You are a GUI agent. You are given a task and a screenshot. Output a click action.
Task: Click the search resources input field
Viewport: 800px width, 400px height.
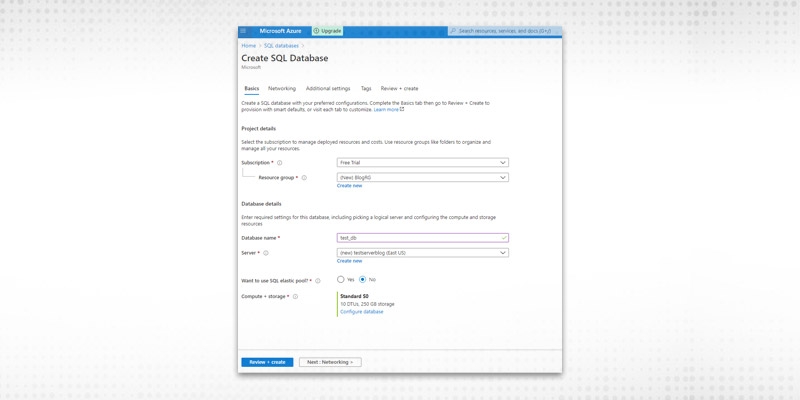coord(504,31)
